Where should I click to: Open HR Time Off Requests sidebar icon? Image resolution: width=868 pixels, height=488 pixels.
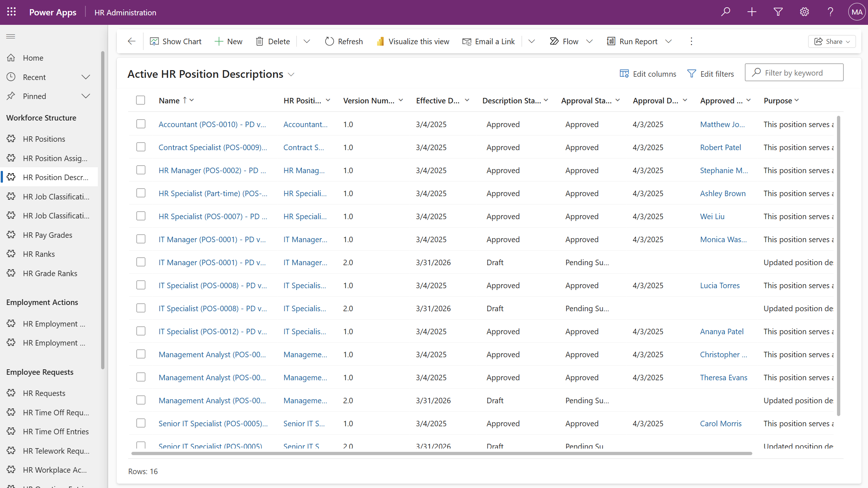tap(11, 412)
